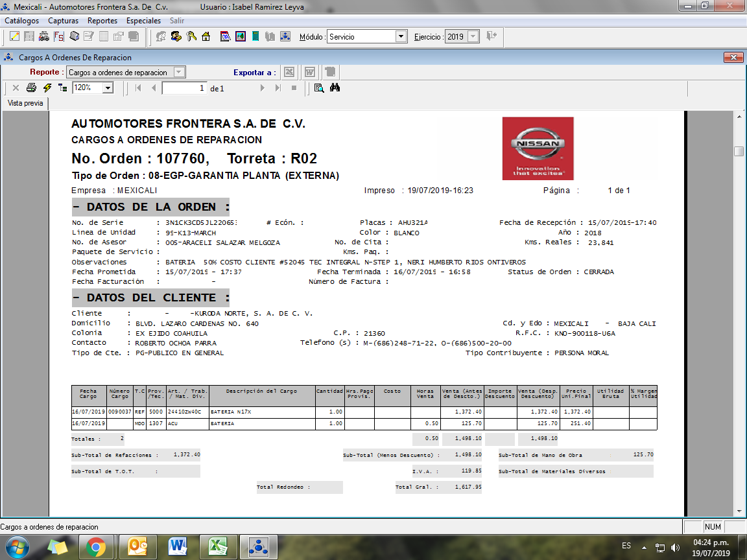
Task: Click the third export icon after Word
Action: click(x=330, y=73)
